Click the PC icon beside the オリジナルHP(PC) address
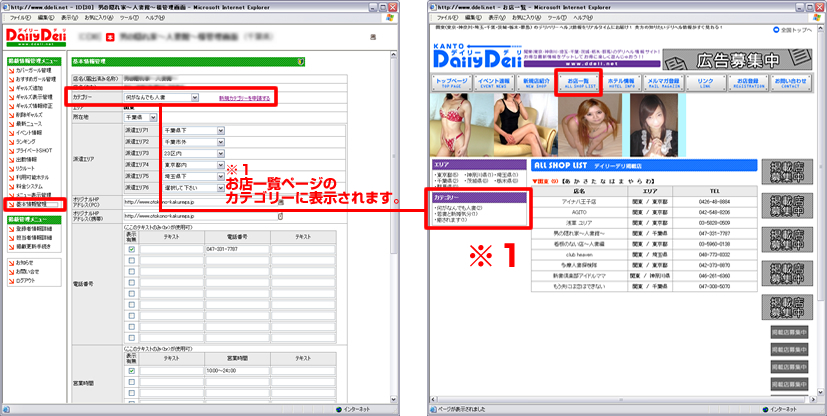The width and height of the screenshot is (827, 416). (281, 202)
